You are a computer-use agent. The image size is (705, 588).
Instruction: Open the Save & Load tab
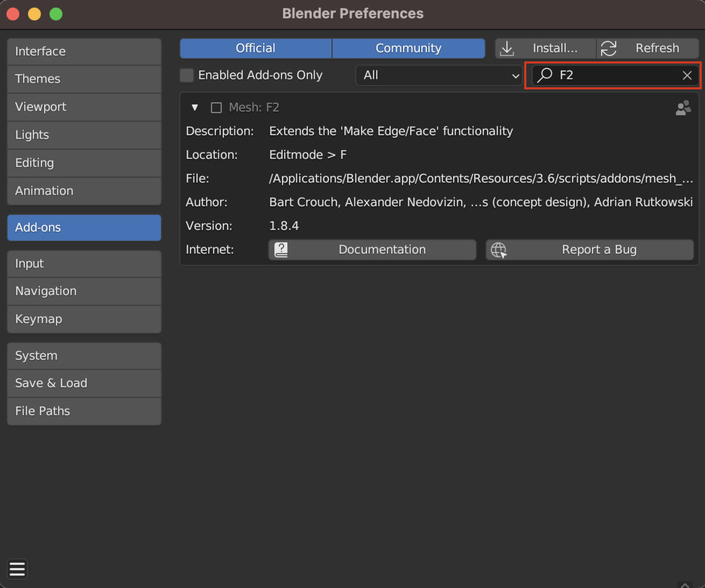pos(84,383)
